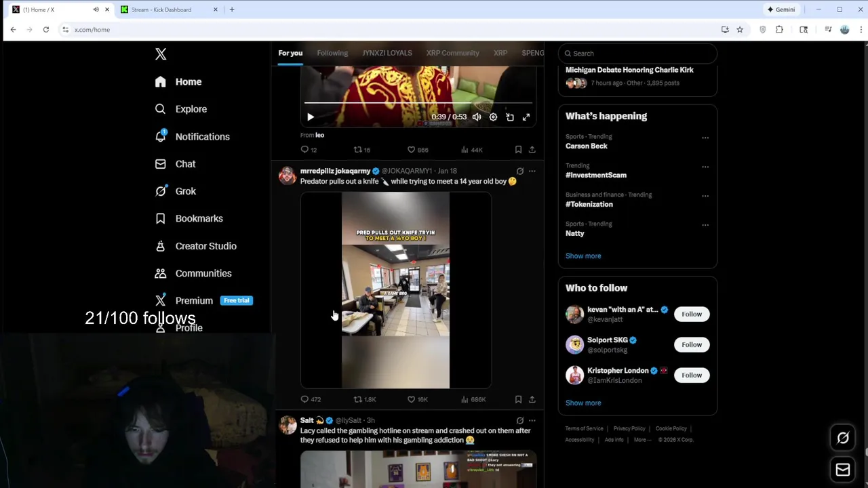Bookmark this page star icon
The image size is (868, 488).
click(x=740, y=30)
